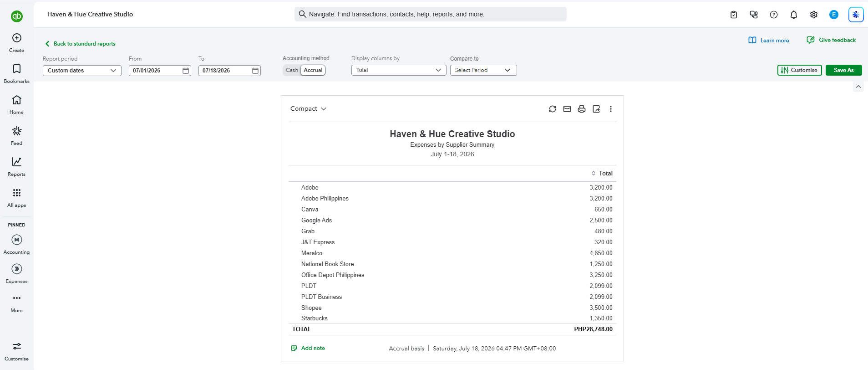Click the National Book Store supplier
This screenshot has width=868, height=370.
point(328,264)
